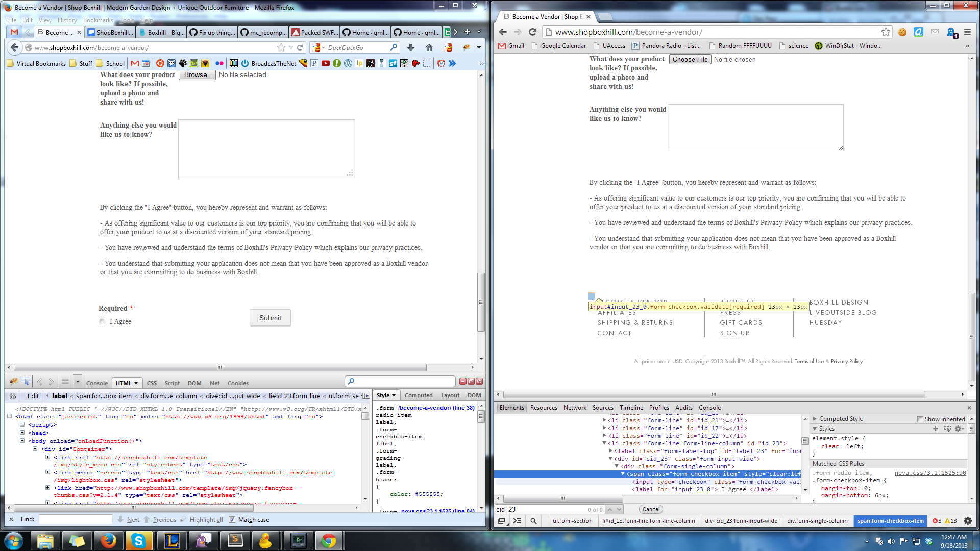The height and width of the screenshot is (551, 980).
Task: Enable Show inherited checkbox
Action: click(920, 419)
